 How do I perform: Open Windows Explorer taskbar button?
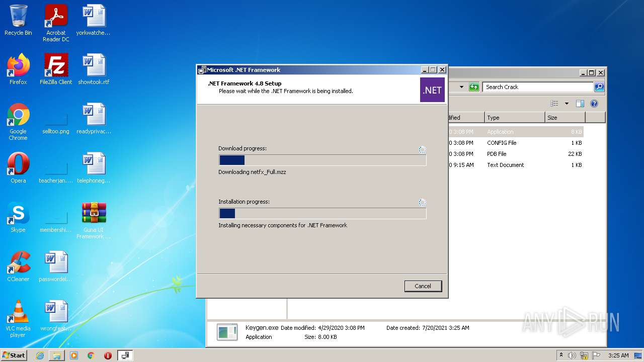pos(57,355)
